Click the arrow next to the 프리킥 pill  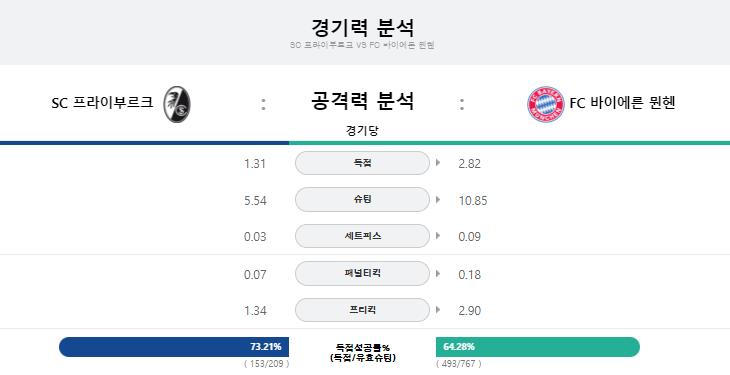[438, 310]
